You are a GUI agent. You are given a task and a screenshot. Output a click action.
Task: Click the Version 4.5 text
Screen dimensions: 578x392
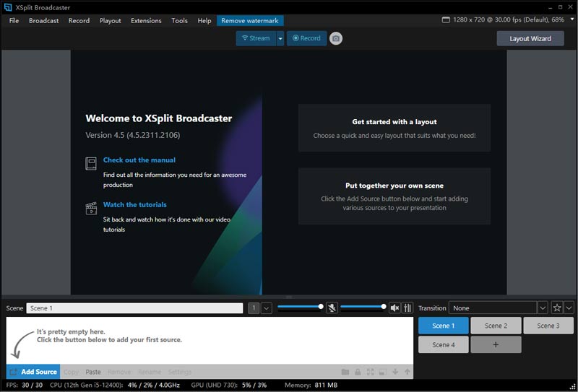coord(133,135)
